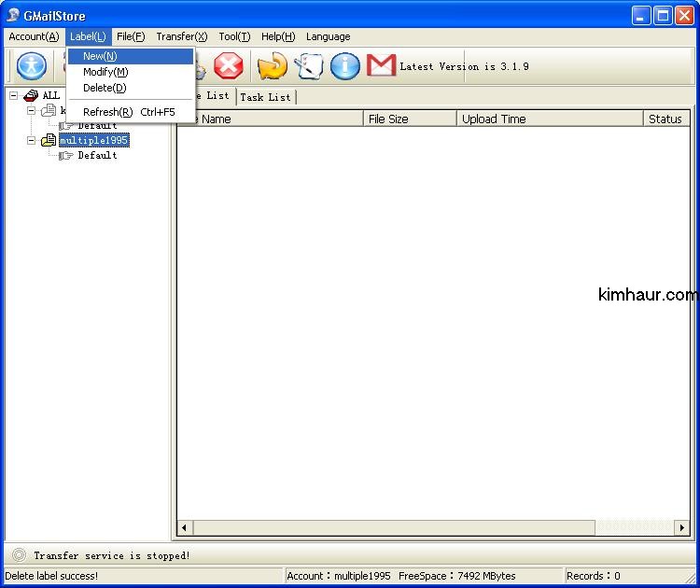700x588 pixels.
Task: Choose Delete from the Label menu
Action: 105,88
